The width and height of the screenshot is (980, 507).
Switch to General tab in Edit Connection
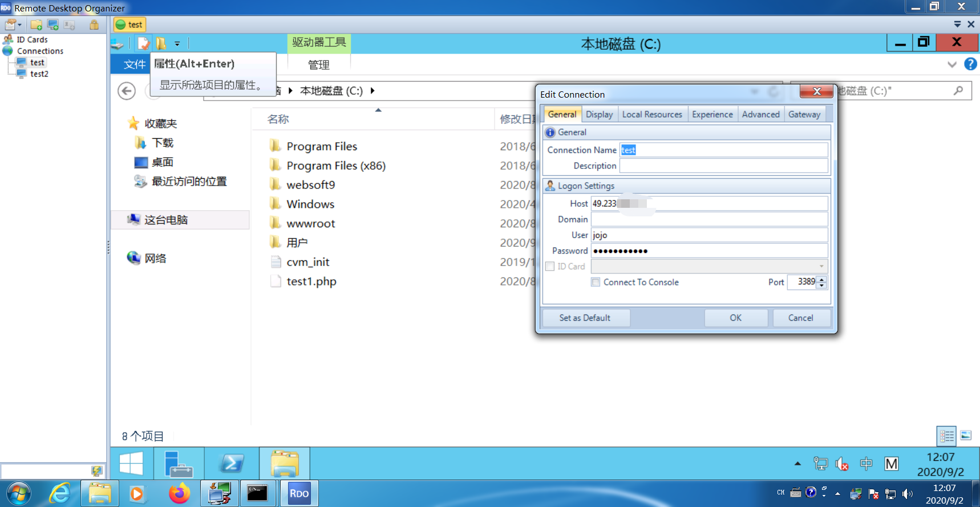pyautogui.click(x=562, y=114)
